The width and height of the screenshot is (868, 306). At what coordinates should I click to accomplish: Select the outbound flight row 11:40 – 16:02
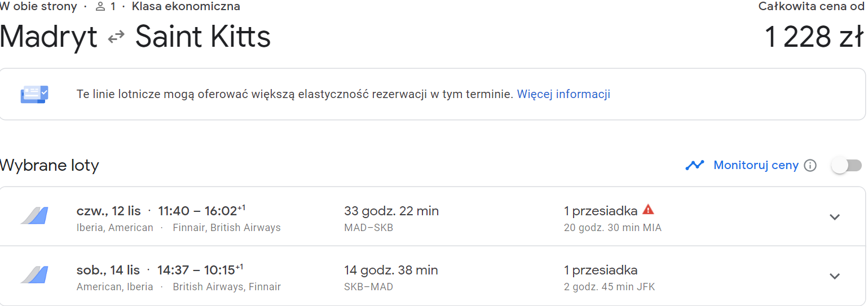(433, 217)
